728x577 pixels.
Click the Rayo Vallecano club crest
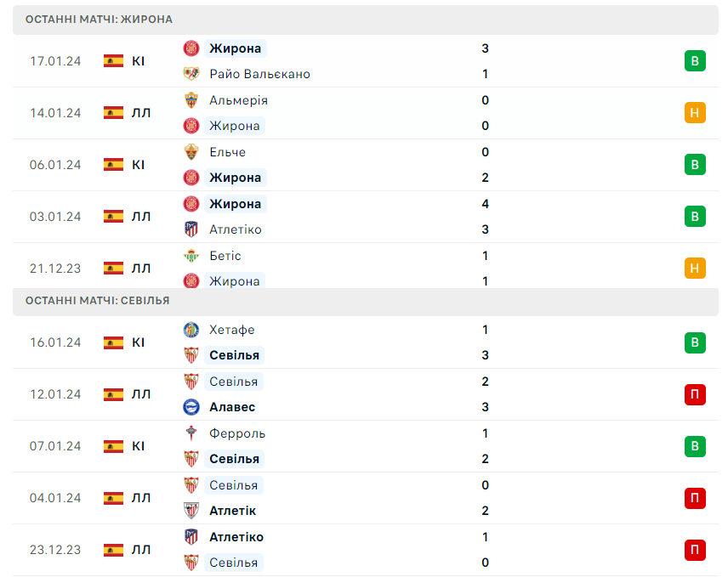click(x=191, y=74)
